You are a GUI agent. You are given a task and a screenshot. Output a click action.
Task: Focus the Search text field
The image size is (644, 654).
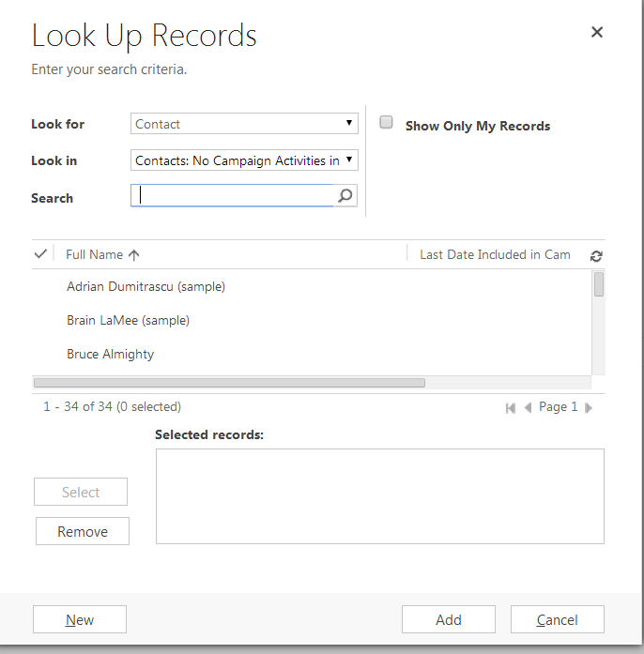(235, 195)
